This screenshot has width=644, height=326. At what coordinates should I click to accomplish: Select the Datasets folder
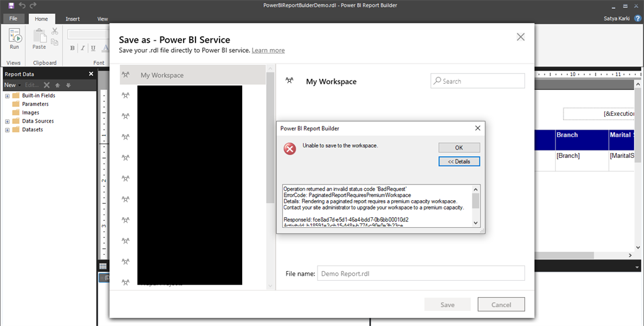coord(28,130)
